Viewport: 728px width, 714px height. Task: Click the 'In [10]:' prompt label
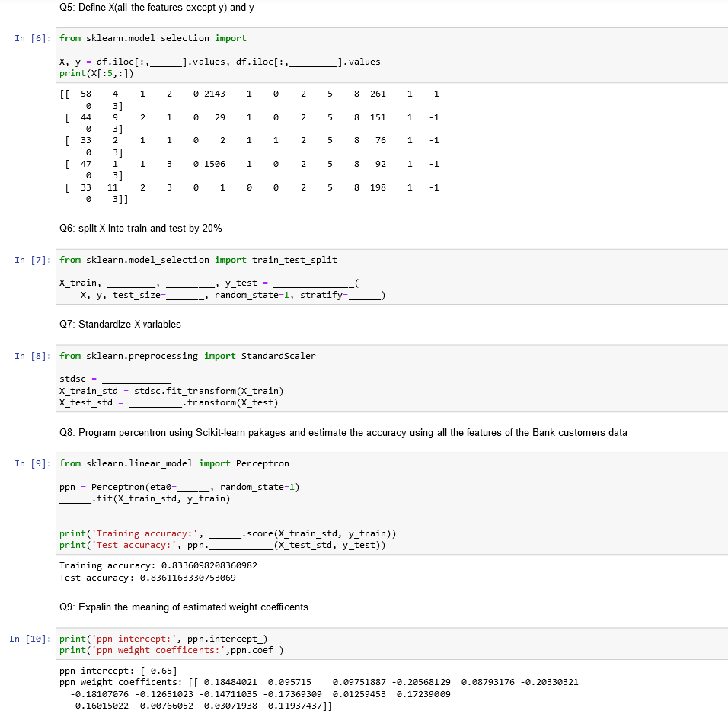[30, 639]
